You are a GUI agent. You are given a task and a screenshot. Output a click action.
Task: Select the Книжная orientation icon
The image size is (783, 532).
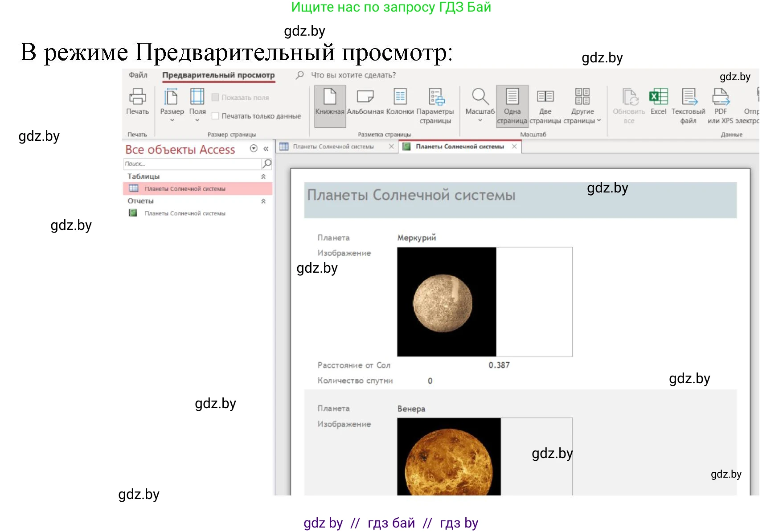pyautogui.click(x=330, y=103)
